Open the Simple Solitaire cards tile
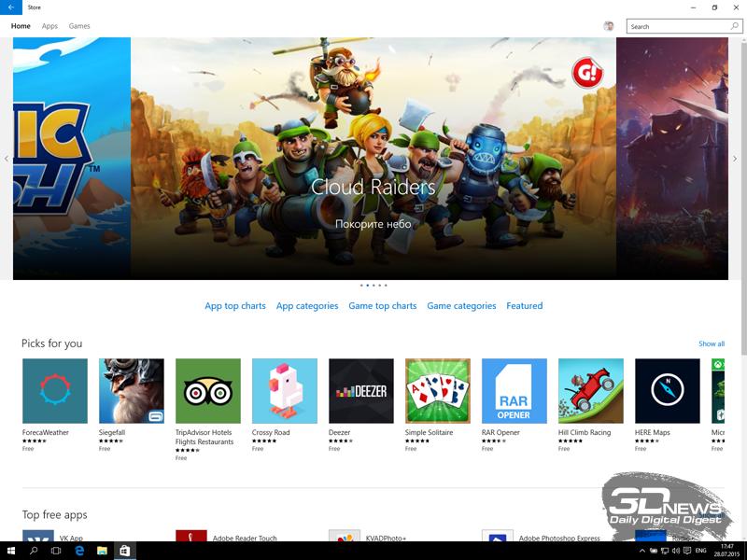 tap(438, 391)
